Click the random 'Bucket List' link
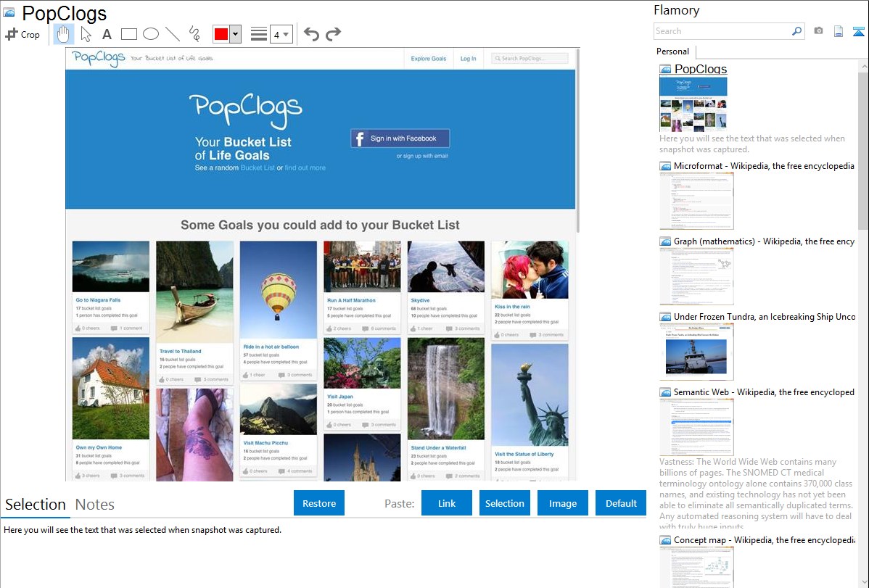The width and height of the screenshot is (869, 588). click(258, 167)
